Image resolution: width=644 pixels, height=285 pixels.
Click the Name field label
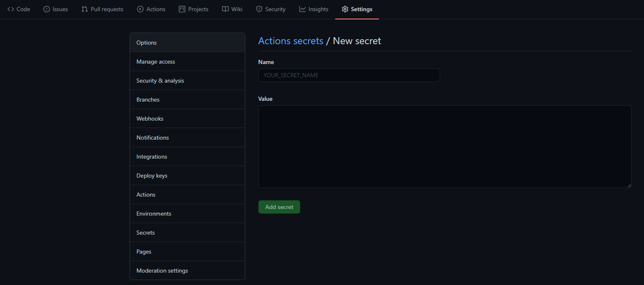click(x=266, y=62)
